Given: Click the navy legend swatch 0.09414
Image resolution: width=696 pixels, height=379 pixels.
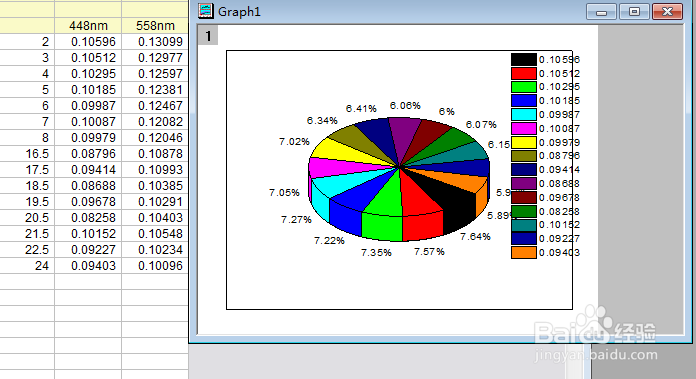Looking at the screenshot, I should 524,170.
